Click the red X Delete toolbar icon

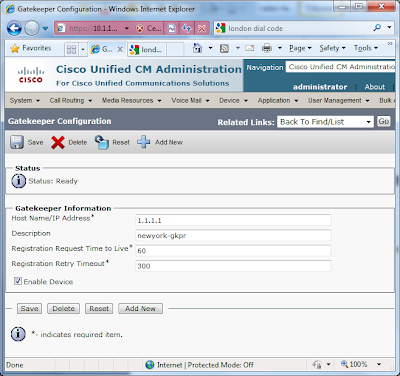(x=58, y=142)
